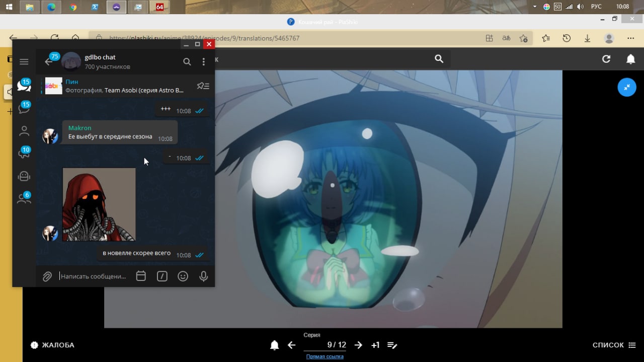Image resolution: width=644 pixels, height=362 pixels.
Task: Open the three-dot chat options menu
Action: click(x=203, y=61)
